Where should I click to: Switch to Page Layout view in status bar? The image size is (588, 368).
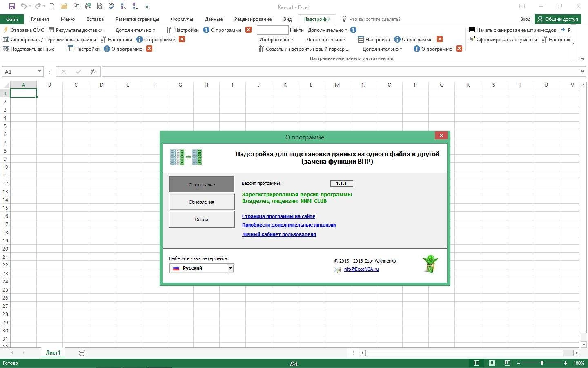[x=492, y=363]
